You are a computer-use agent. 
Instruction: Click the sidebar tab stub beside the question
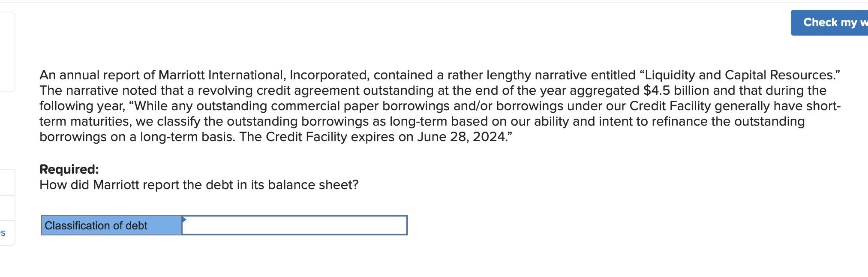click(7, 182)
